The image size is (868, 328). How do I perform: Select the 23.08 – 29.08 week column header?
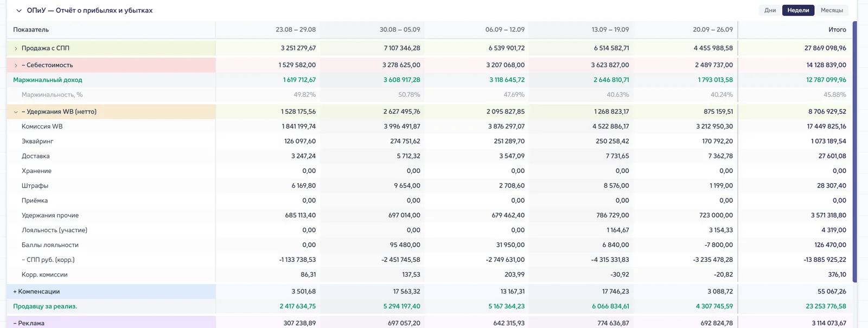(296, 30)
